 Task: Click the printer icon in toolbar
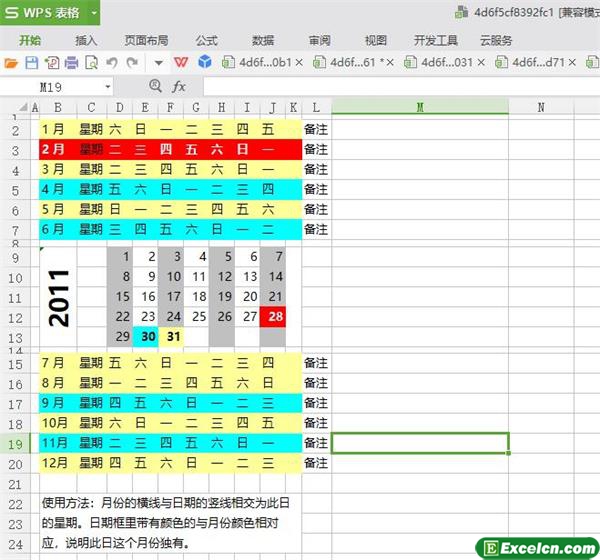click(71, 63)
